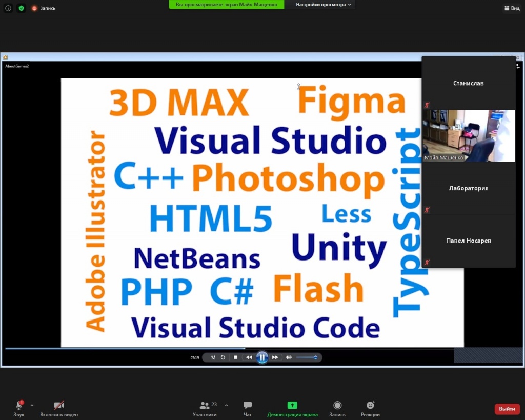Open the view settings dropdown at the top

point(324,5)
